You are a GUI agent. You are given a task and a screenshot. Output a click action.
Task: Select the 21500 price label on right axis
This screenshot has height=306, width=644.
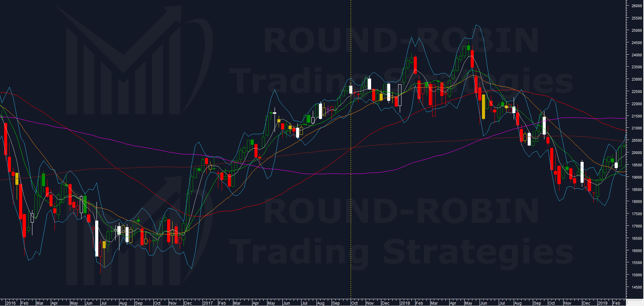pyautogui.click(x=636, y=116)
